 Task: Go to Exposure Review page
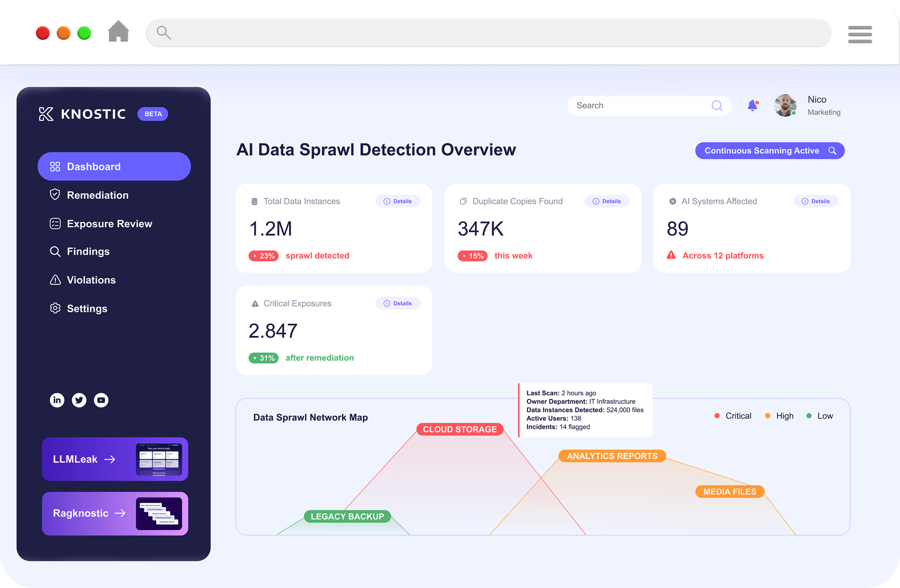point(109,223)
